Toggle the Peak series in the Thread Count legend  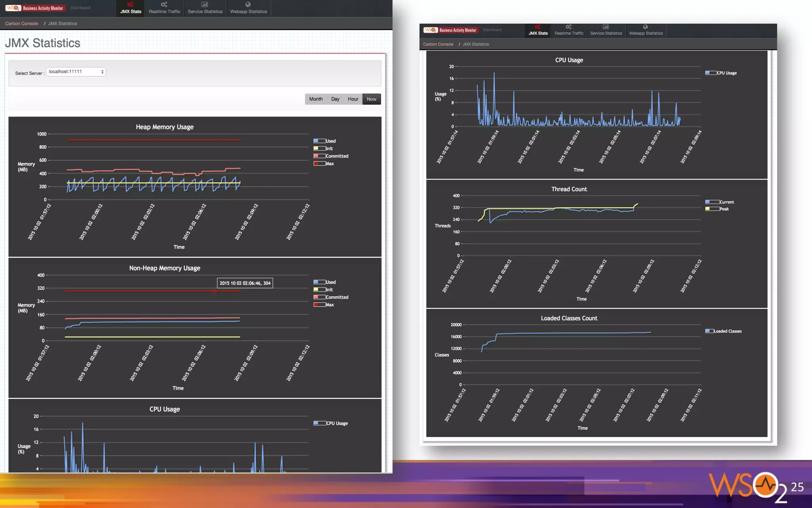tap(712, 209)
